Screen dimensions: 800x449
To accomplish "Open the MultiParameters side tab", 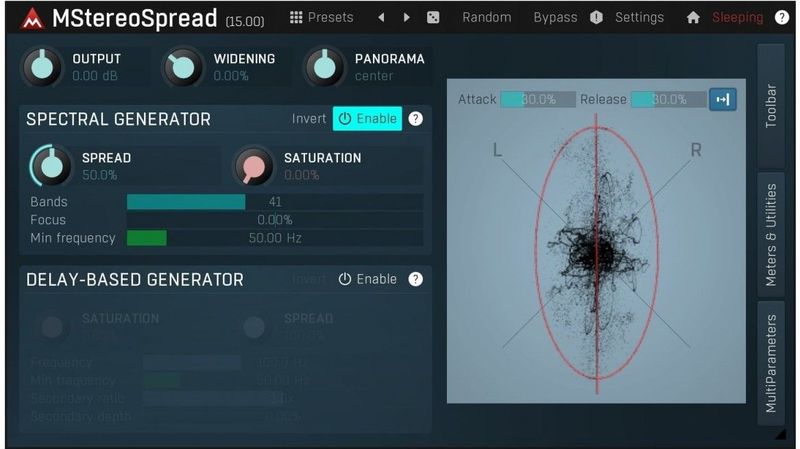I will tap(771, 363).
